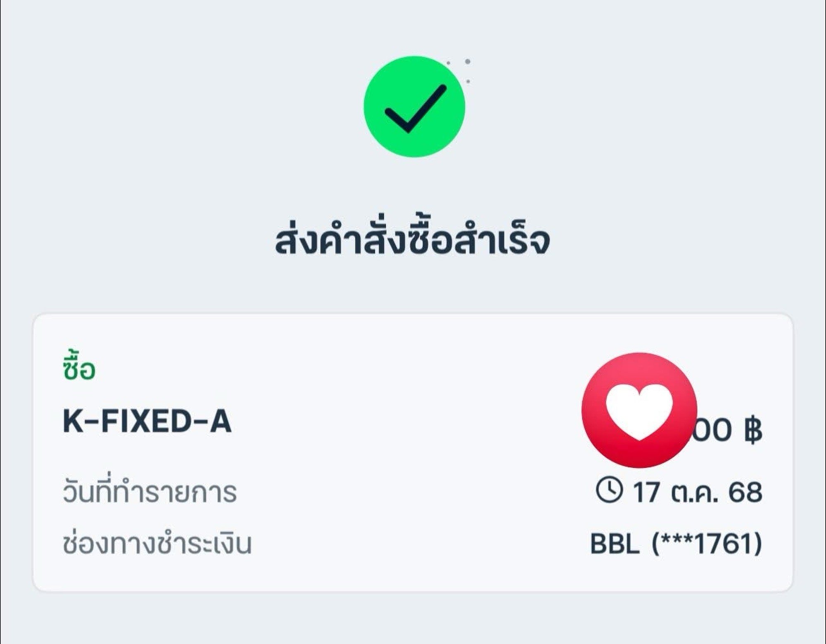The height and width of the screenshot is (644, 826).
Task: Click the green success checkmark icon
Action: tap(414, 107)
